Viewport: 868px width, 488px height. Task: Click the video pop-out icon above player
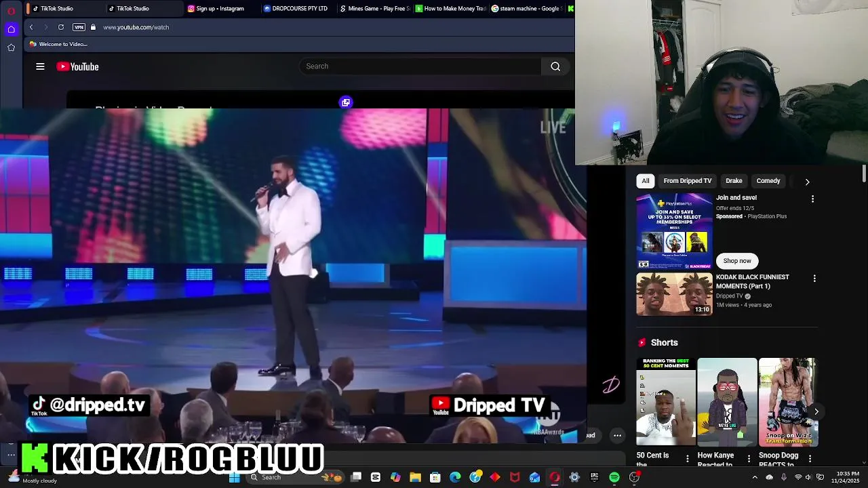[346, 102]
